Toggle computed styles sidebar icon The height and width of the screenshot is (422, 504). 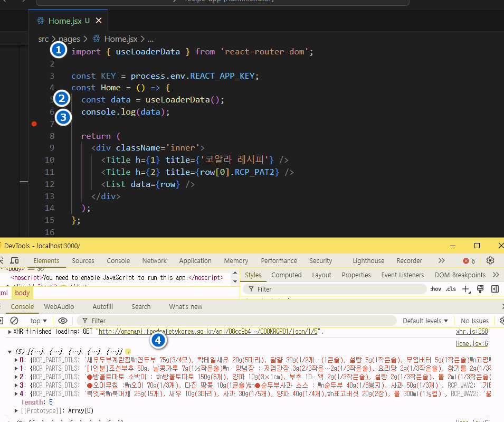click(495, 289)
